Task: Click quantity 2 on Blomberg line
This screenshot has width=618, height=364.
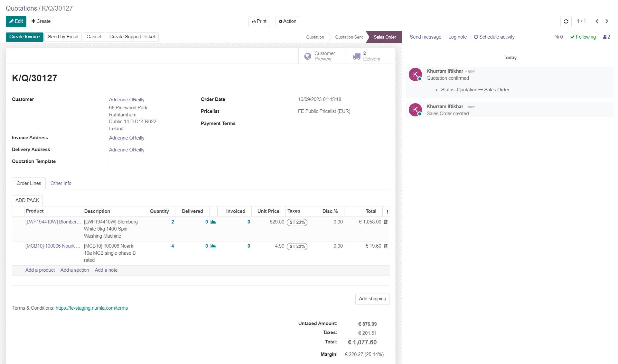Action: click(173, 222)
